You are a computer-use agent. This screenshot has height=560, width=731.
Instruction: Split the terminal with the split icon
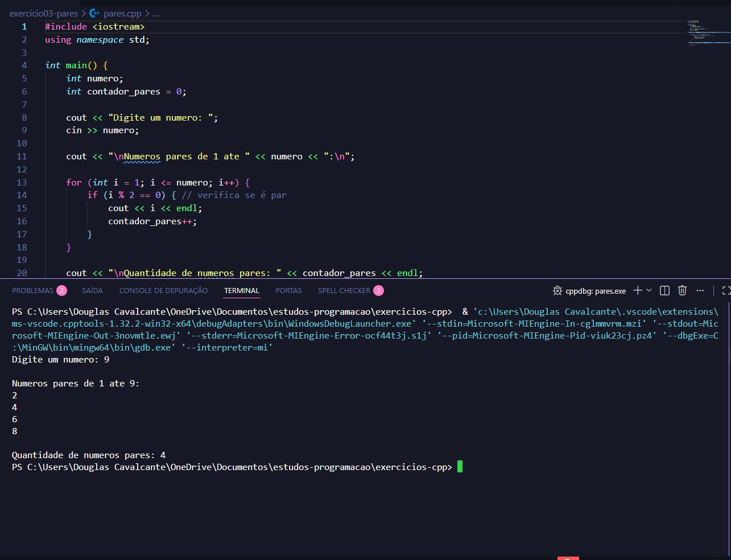664,290
